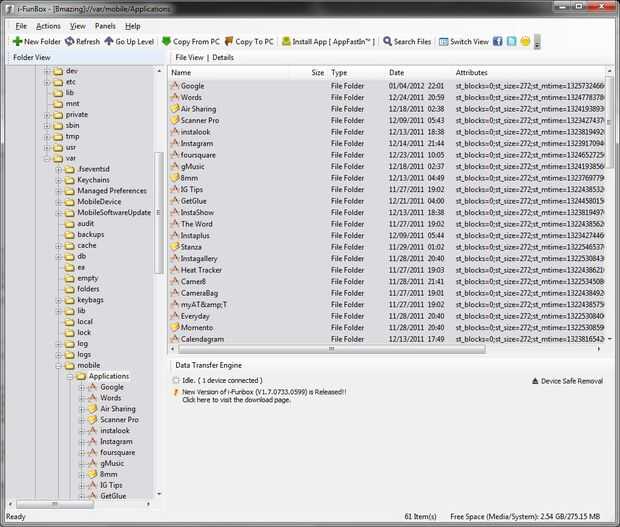Select the Instagallery row in file list
620x527 pixels.
click(x=387, y=258)
